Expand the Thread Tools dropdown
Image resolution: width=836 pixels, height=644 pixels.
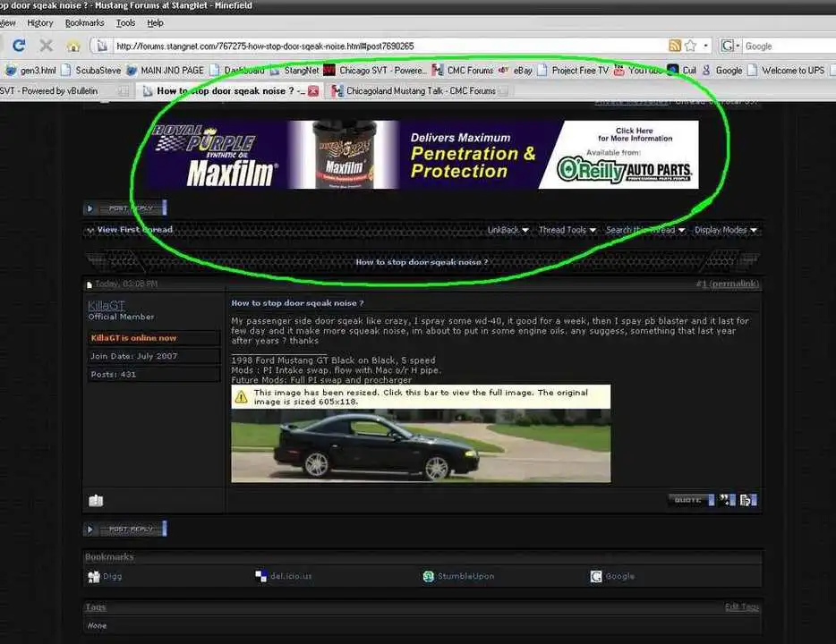tap(567, 230)
